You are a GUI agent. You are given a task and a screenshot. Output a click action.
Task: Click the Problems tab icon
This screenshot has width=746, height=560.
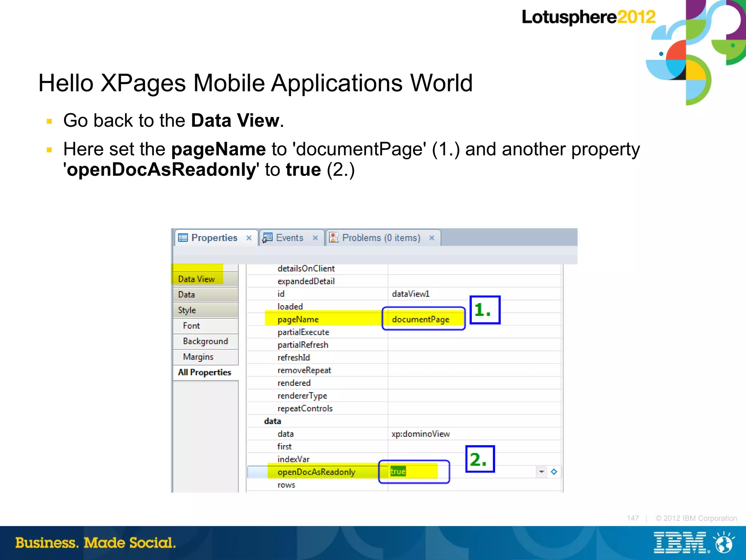coord(334,238)
